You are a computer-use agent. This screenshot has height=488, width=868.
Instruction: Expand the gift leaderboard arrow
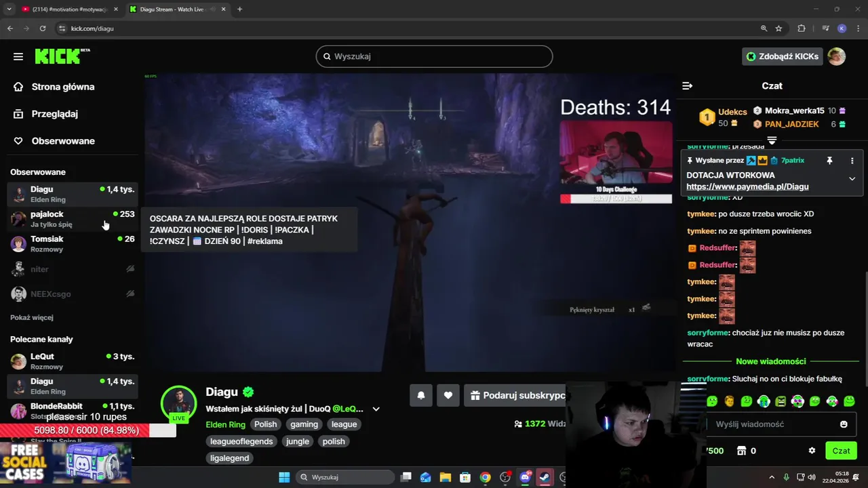(x=772, y=140)
